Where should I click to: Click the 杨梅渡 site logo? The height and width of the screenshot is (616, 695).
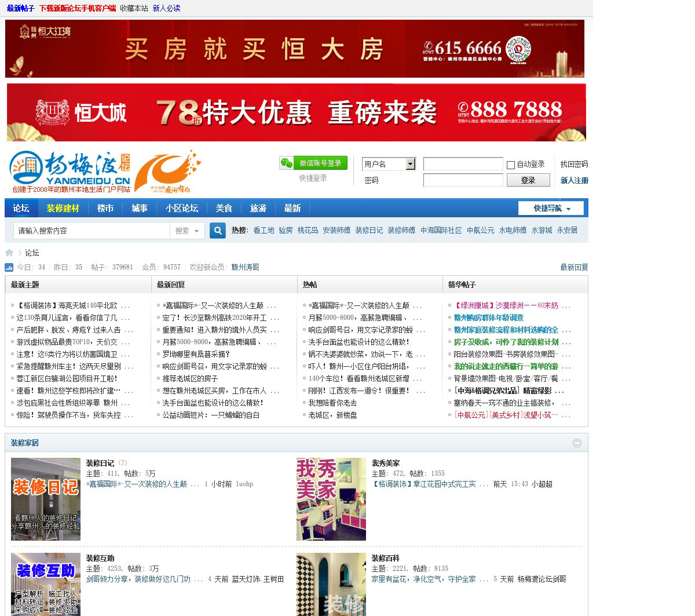pyautogui.click(x=69, y=172)
